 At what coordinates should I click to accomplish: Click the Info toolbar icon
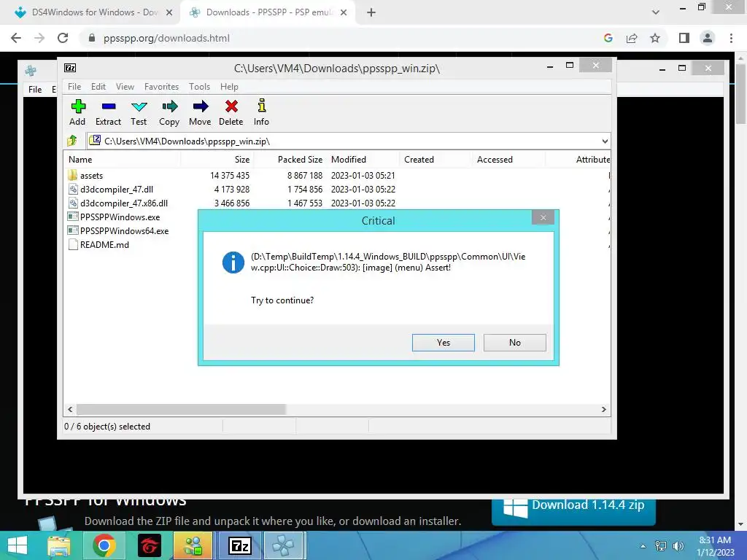coord(262,106)
